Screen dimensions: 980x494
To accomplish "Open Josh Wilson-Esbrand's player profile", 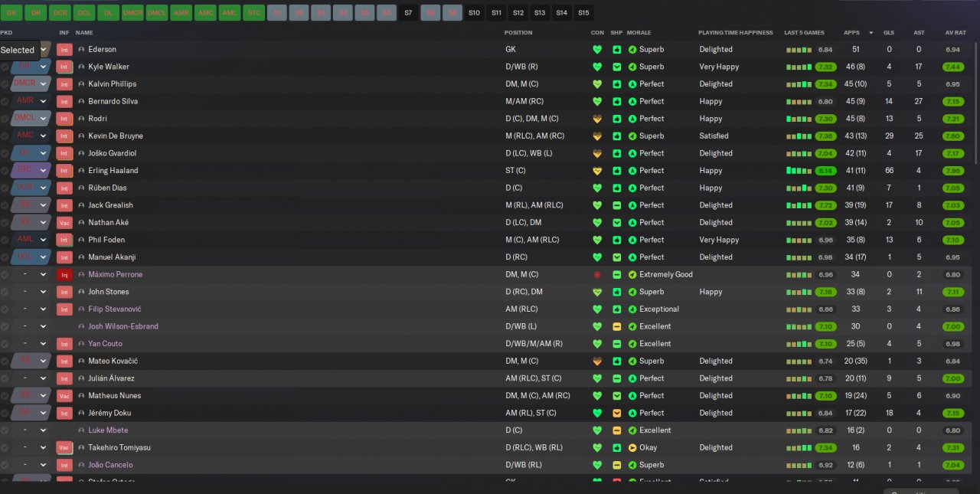I will point(122,326).
